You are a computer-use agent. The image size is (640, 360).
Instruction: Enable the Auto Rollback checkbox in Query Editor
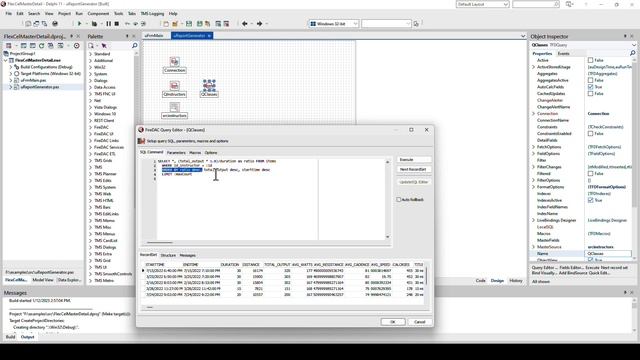399,200
